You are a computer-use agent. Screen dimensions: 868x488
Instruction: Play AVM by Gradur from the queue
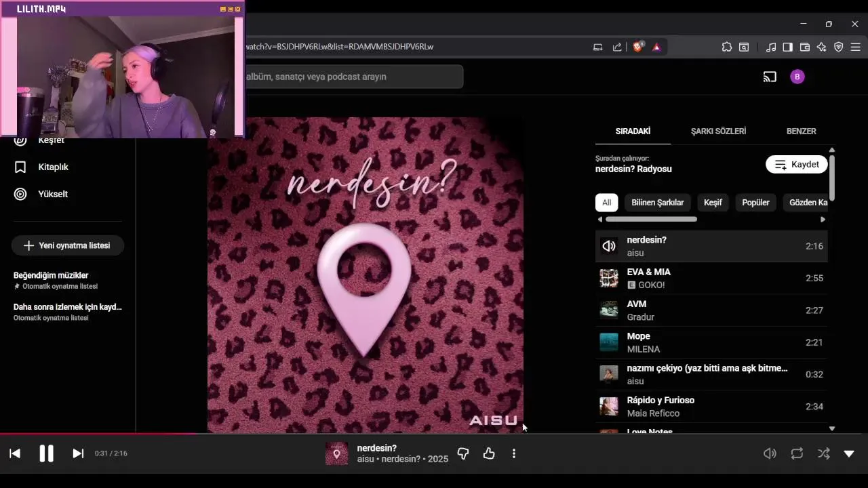[x=711, y=310]
